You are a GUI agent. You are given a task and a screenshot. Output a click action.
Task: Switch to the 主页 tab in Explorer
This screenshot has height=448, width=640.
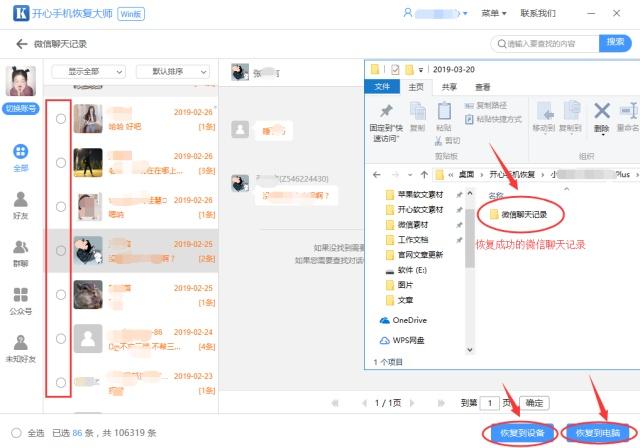[x=416, y=87]
